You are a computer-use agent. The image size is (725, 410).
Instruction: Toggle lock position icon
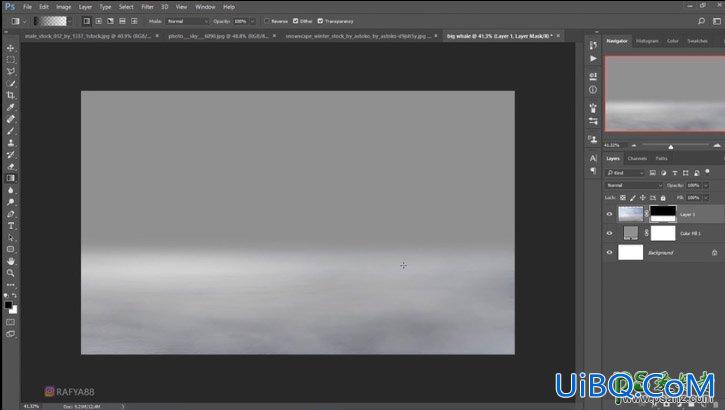643,198
